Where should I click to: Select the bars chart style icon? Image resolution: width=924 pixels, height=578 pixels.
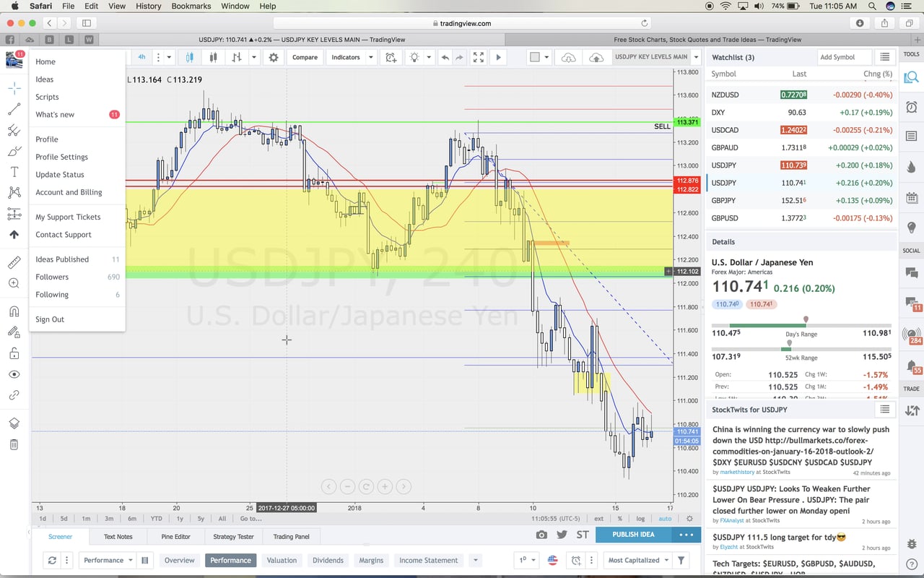[x=236, y=57]
